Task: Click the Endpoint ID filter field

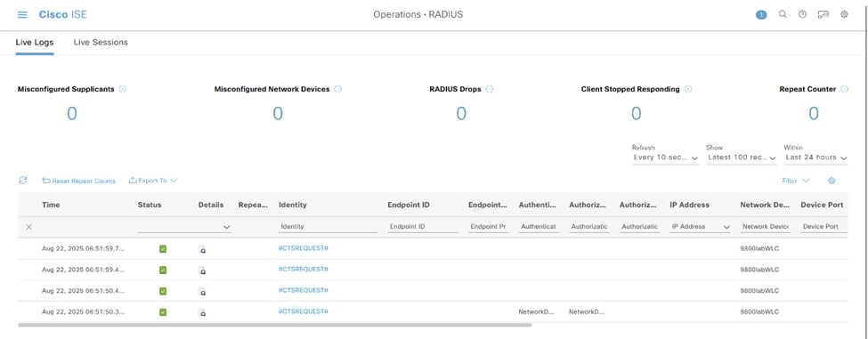Action: [x=422, y=227]
